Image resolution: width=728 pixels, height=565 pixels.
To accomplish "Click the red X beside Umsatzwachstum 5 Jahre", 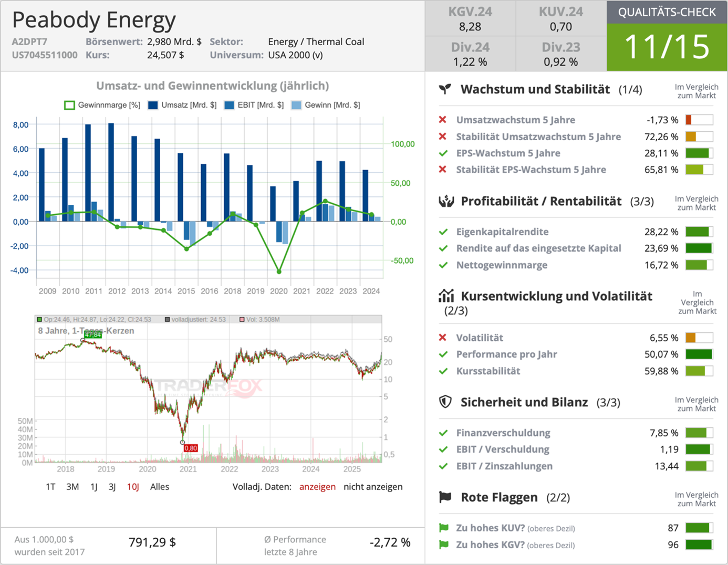I will click(443, 120).
